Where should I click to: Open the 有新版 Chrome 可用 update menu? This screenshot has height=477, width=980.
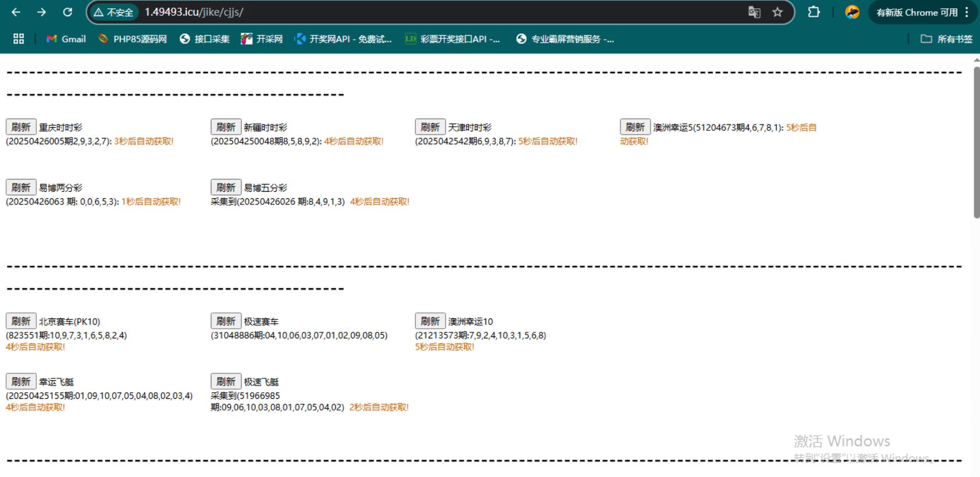922,12
